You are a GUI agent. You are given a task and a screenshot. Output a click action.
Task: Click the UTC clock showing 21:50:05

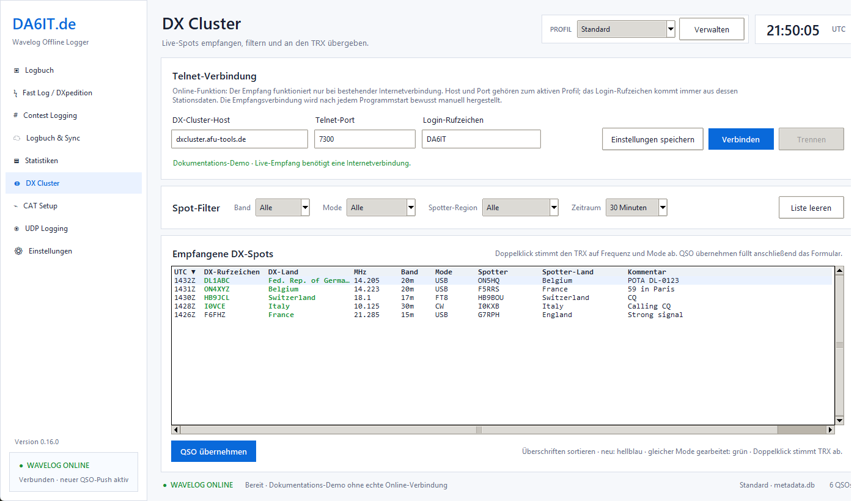(x=793, y=30)
